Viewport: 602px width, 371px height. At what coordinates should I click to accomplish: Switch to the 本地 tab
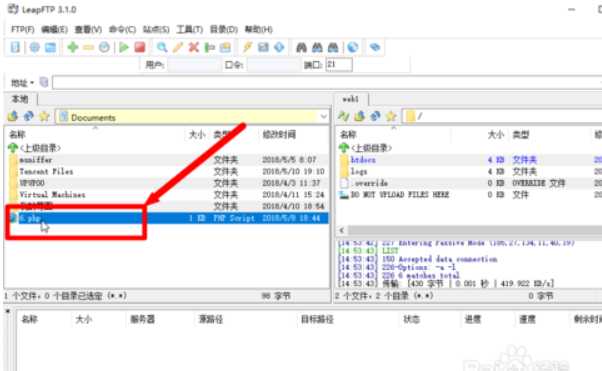pyautogui.click(x=20, y=99)
